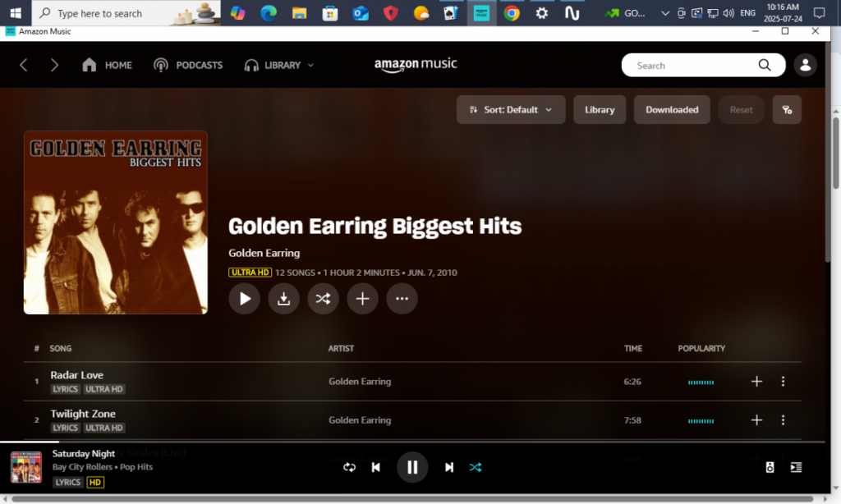
Task: Click the LYRICS badge on Twilight Zone
Action: [x=66, y=428]
